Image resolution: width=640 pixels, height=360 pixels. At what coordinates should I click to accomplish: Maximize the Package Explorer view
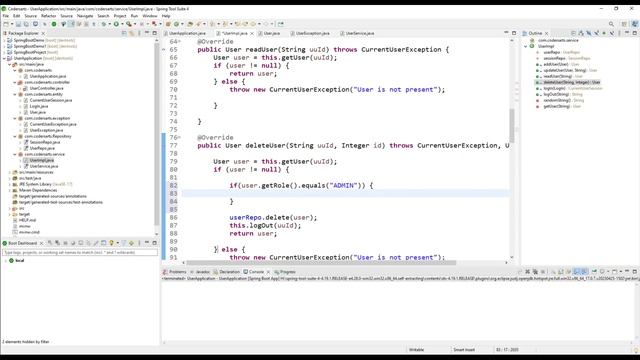155,33
